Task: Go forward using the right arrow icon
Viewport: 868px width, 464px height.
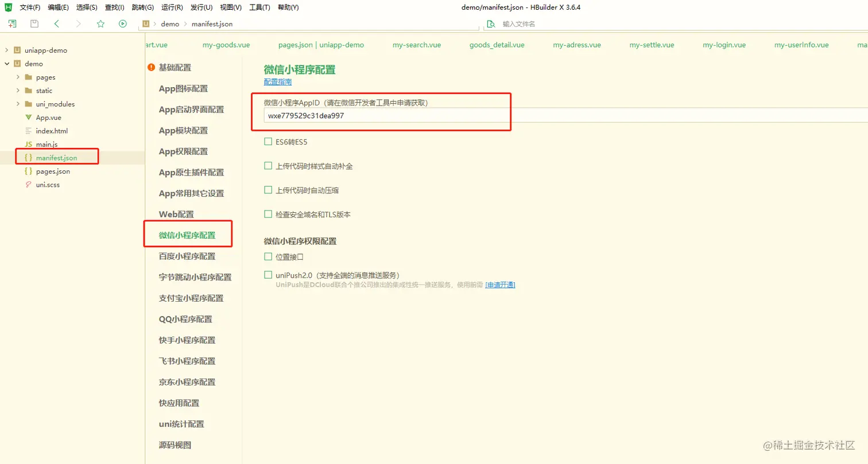Action: [x=79, y=24]
